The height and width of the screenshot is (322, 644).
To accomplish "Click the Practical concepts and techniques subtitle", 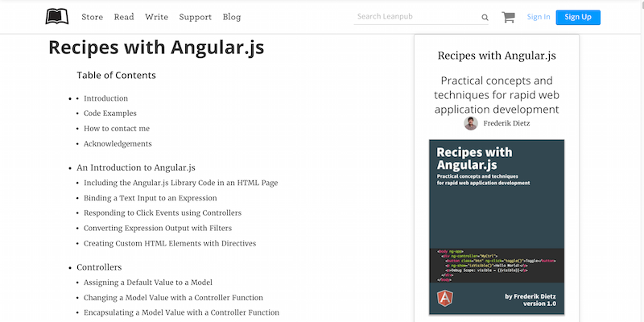I will click(497, 95).
